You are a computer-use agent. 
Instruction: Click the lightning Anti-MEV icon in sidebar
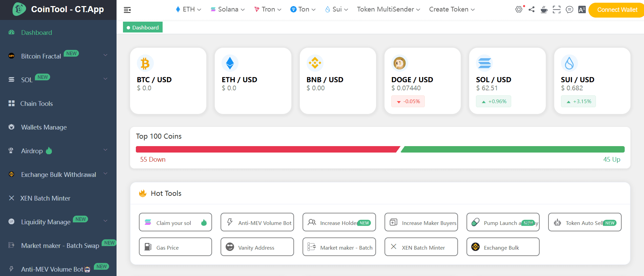12,269
